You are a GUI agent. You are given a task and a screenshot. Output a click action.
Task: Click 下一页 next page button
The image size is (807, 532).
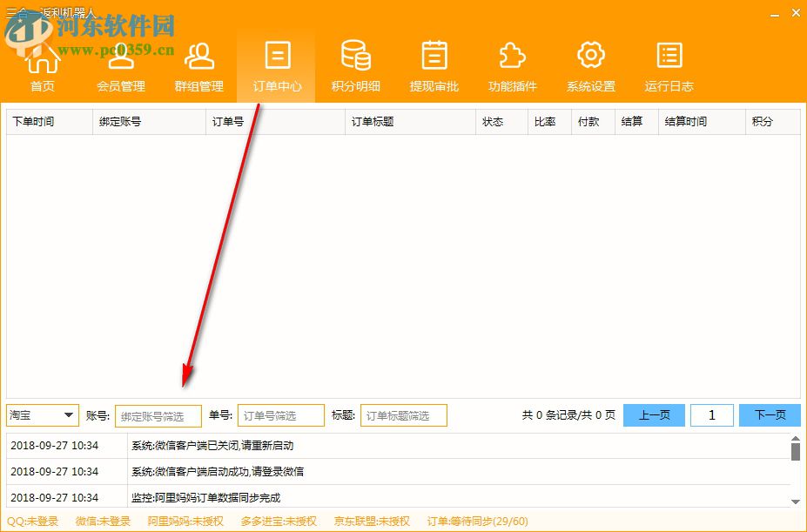point(770,415)
